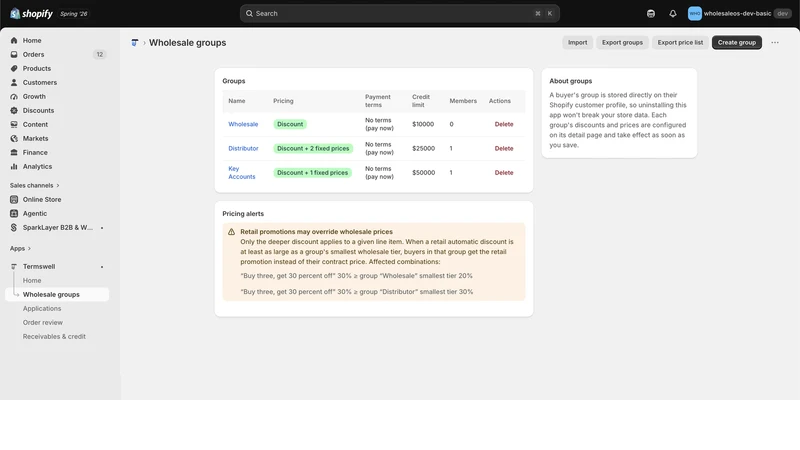800x450 pixels.
Task: Open the Distributor group link
Action: point(243,148)
